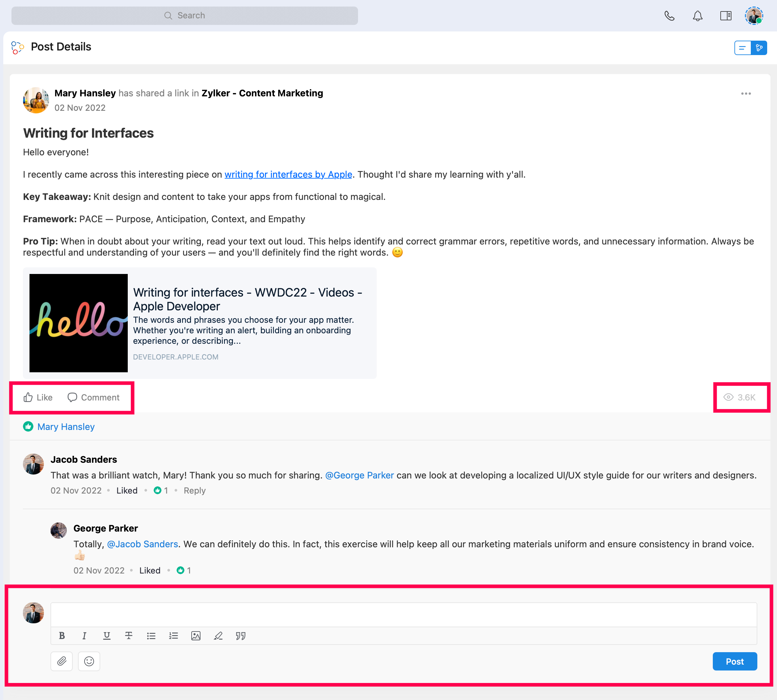Viewport: 777px width, 700px height.
Task: Switch to thread view toggle
Action: pos(759,48)
